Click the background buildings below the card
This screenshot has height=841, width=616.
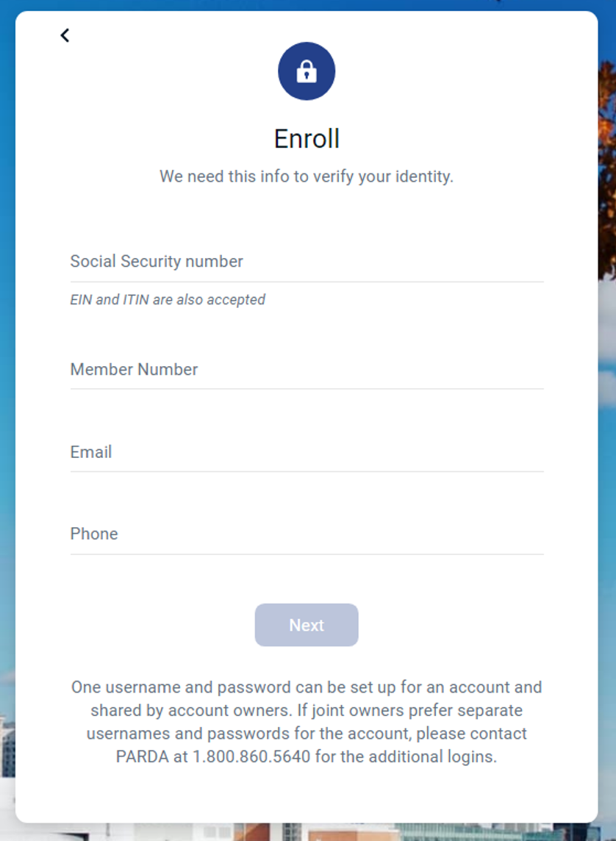coord(368,833)
